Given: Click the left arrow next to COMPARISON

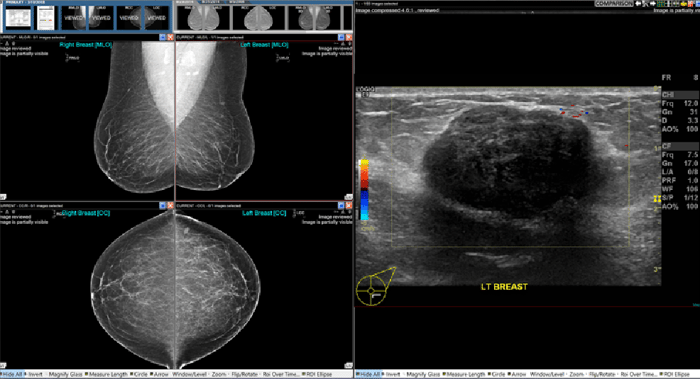Looking at the screenshot, I should click(638, 4).
